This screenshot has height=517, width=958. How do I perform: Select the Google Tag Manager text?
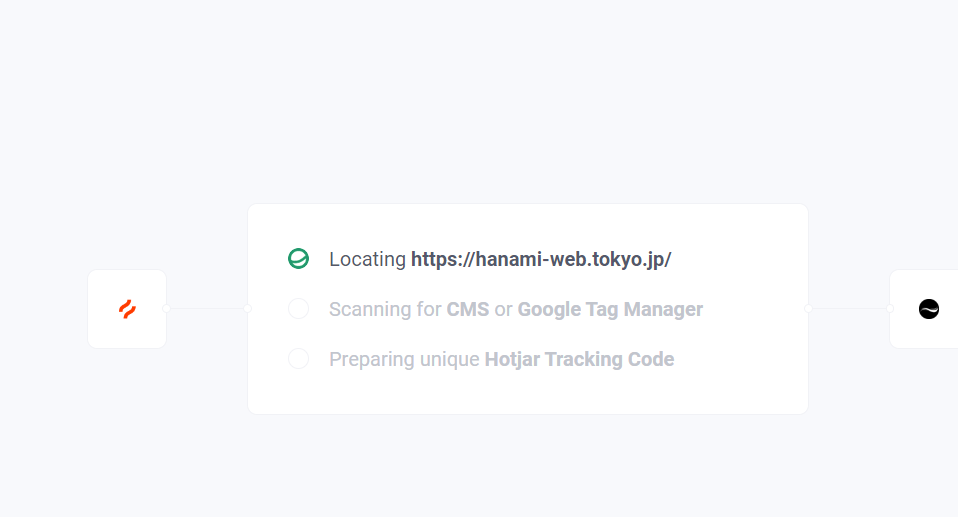click(610, 309)
